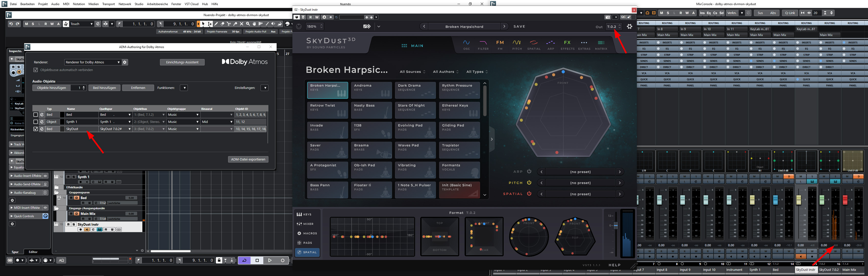Toggle the PITCH power button
Viewport: 868px width, 276px height.
529,182
